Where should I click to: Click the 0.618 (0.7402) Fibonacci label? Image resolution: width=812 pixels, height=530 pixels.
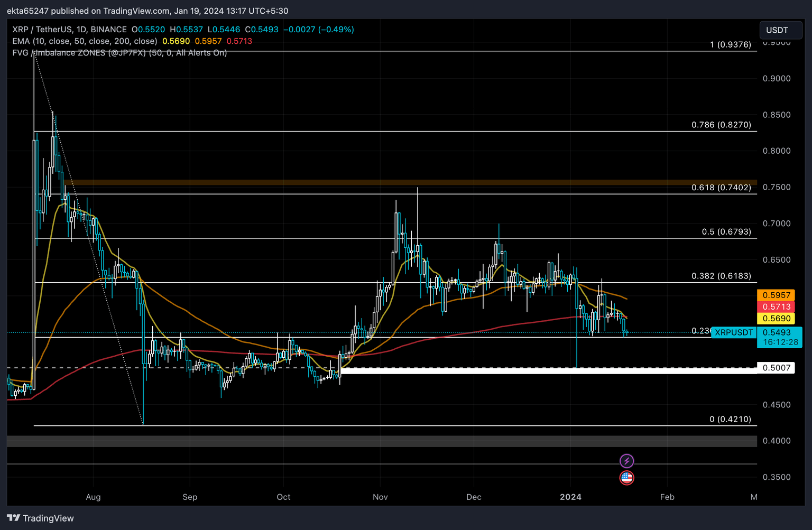click(722, 187)
